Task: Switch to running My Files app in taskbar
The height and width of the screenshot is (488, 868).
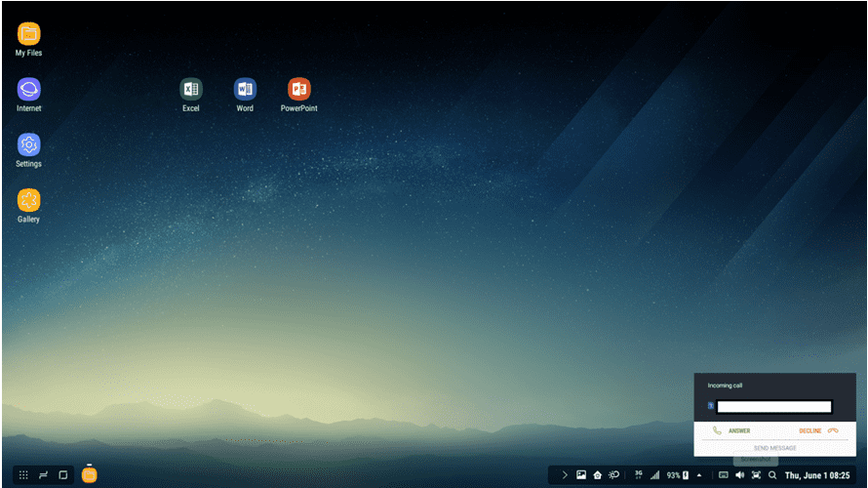Action: pos(90,475)
